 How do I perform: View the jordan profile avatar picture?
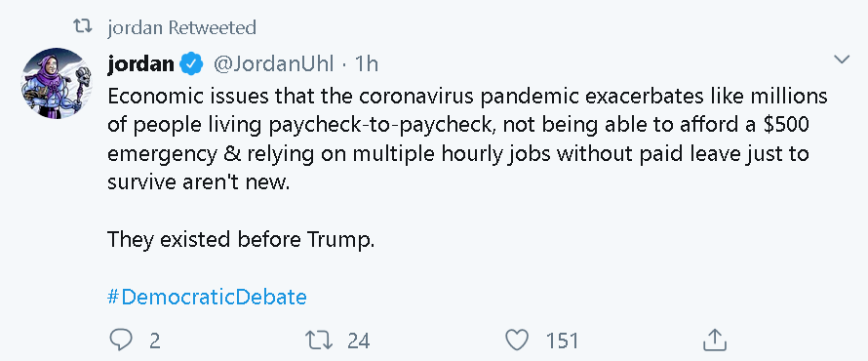pos(57,83)
